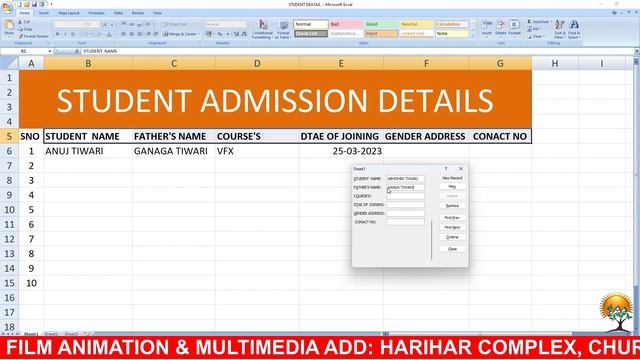
Task: Click the STUDENT NAME field in the form
Action: click(405, 179)
